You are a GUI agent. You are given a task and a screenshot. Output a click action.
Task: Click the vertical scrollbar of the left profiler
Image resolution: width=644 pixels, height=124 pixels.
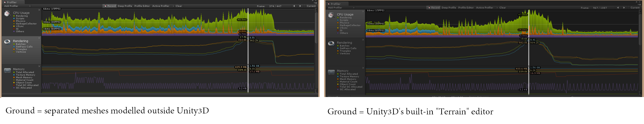coord(316,25)
